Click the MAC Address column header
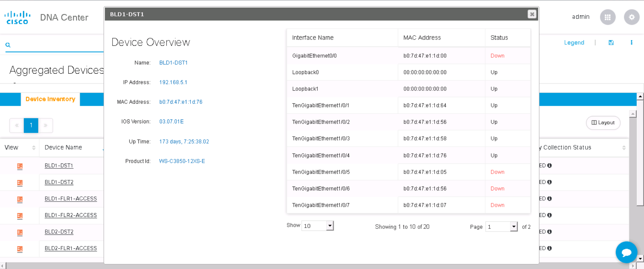Image resolution: width=644 pixels, height=269 pixels. click(442, 38)
